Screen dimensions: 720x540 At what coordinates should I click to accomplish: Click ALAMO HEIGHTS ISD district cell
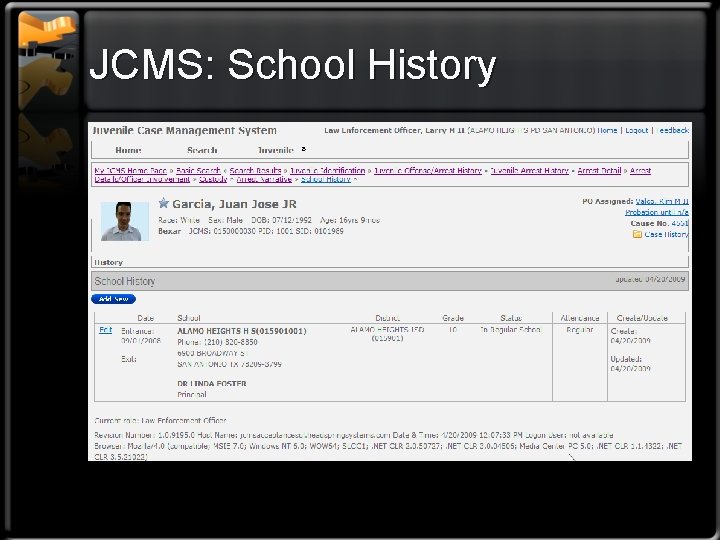pyautogui.click(x=387, y=334)
